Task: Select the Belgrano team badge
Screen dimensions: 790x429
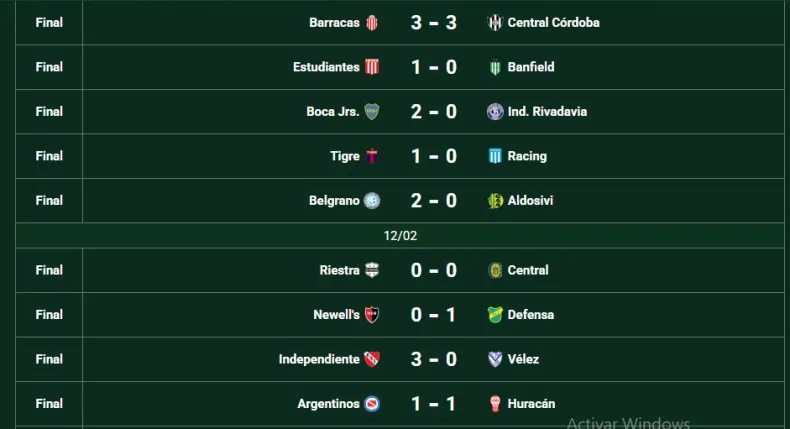Action: 372,200
